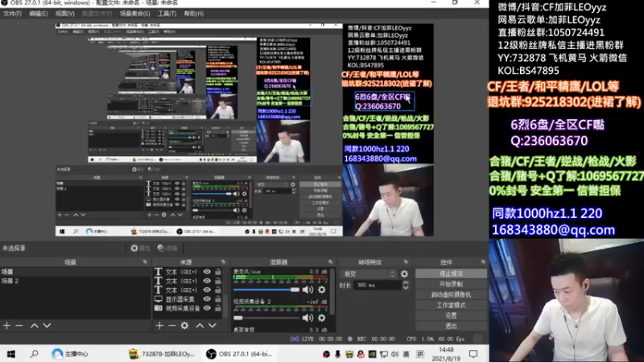The width and height of the screenshot is (644, 362).
Task: Adjust the 视频采集设备 2 volume slider
Action: pyautogui.click(x=266, y=318)
